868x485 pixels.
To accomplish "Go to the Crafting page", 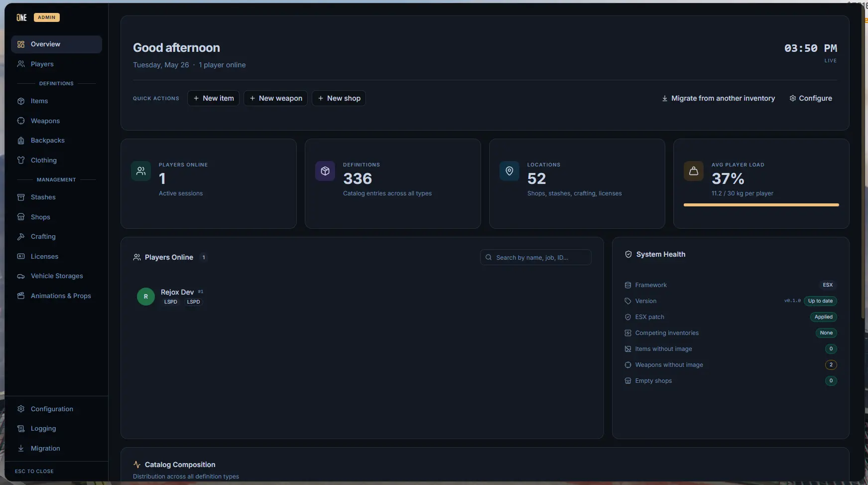I will pyautogui.click(x=56, y=237).
